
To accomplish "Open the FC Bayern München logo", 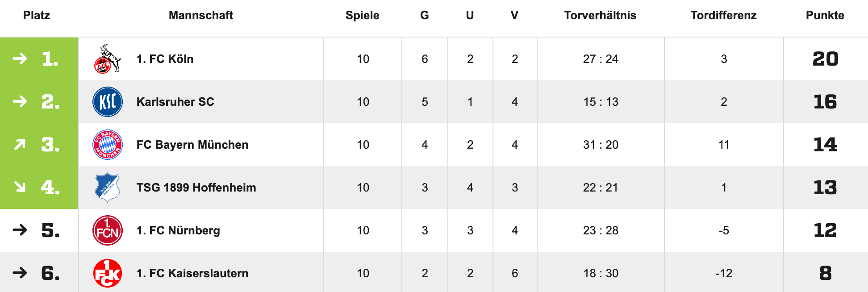I will pos(107,145).
